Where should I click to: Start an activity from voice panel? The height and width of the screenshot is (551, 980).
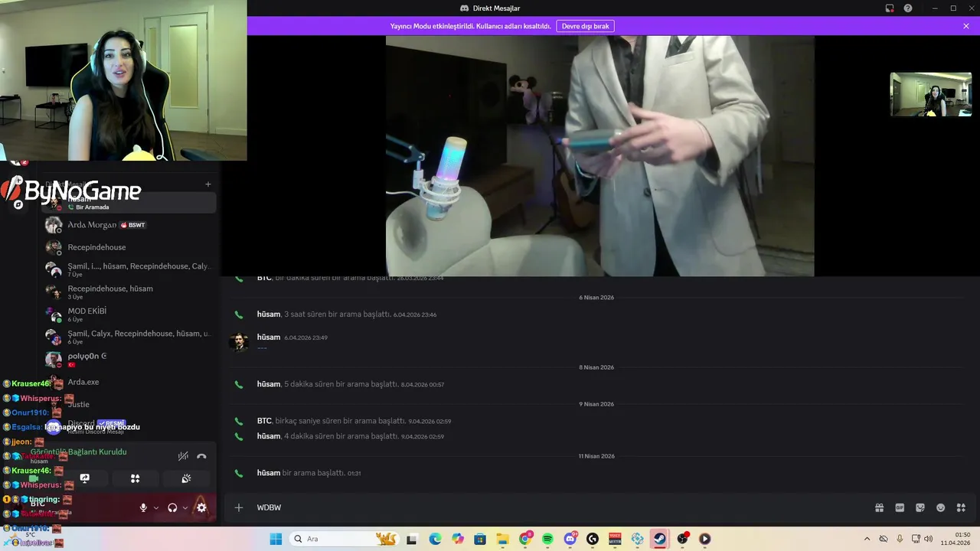click(x=136, y=478)
